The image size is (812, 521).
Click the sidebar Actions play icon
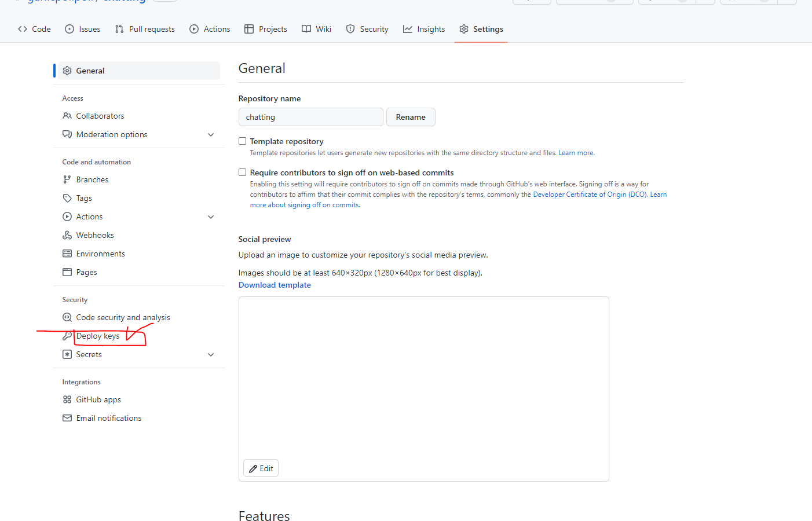[x=67, y=217]
